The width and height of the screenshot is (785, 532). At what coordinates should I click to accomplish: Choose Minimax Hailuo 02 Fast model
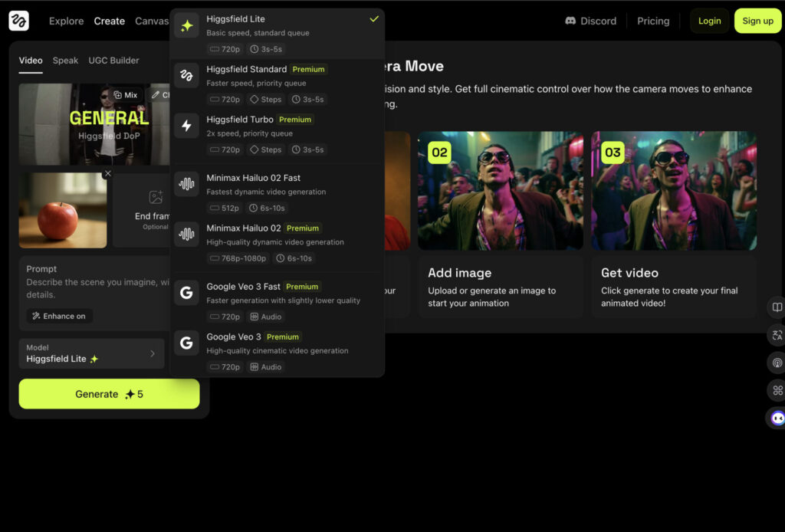[x=277, y=192]
